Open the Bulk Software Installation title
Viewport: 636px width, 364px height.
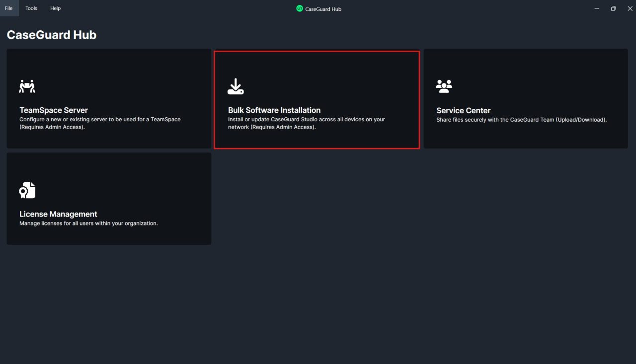tap(274, 110)
